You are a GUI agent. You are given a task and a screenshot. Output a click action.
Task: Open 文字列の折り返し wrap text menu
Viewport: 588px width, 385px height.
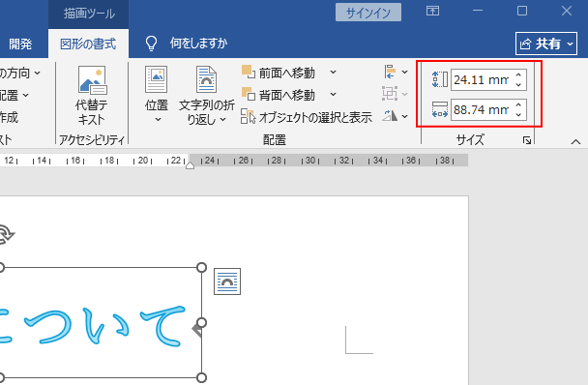(207, 96)
